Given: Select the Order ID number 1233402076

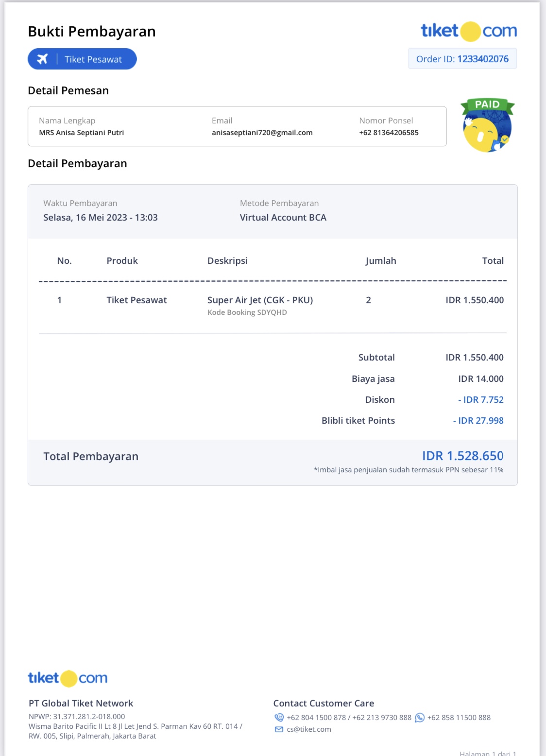Looking at the screenshot, I should point(483,59).
